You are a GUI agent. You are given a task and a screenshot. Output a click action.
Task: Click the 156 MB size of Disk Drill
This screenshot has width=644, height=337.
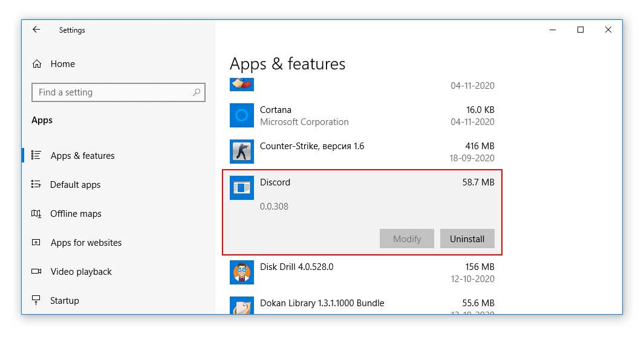tap(480, 267)
